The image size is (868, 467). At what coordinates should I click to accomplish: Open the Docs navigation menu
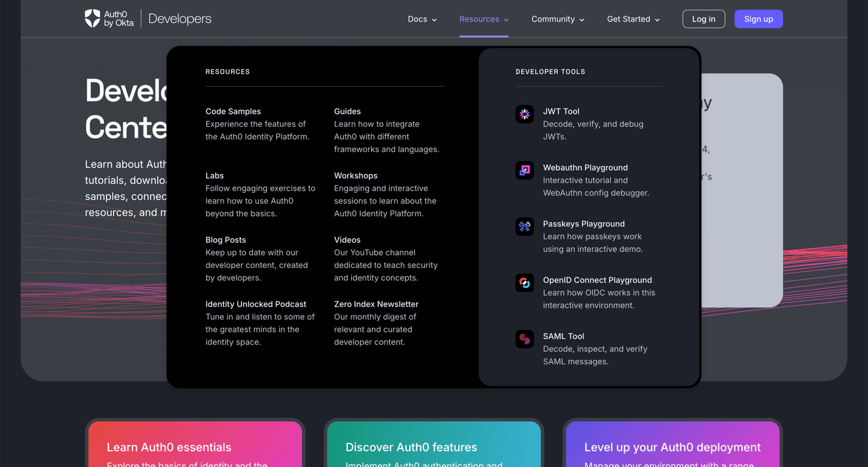pyautogui.click(x=423, y=19)
